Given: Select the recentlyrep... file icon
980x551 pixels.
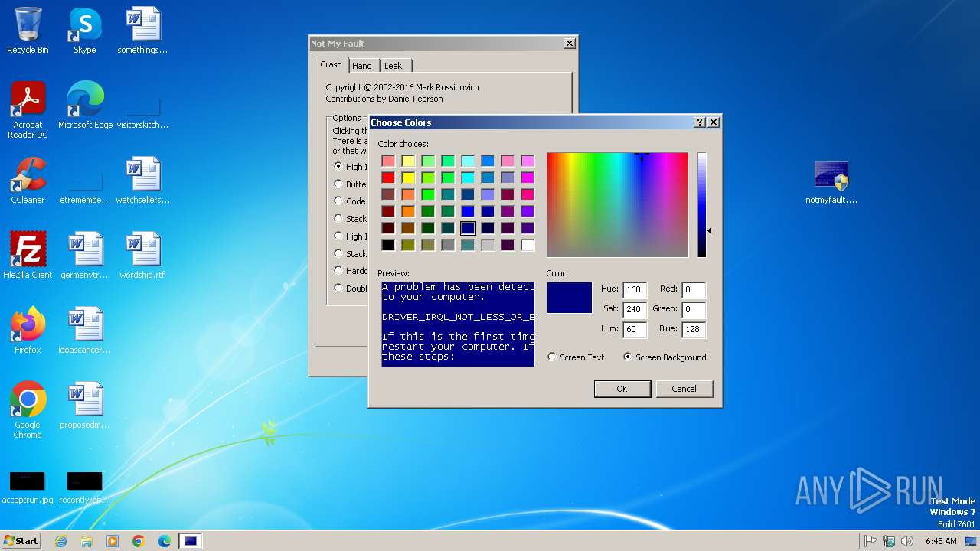Looking at the screenshot, I should pyautogui.click(x=84, y=487).
